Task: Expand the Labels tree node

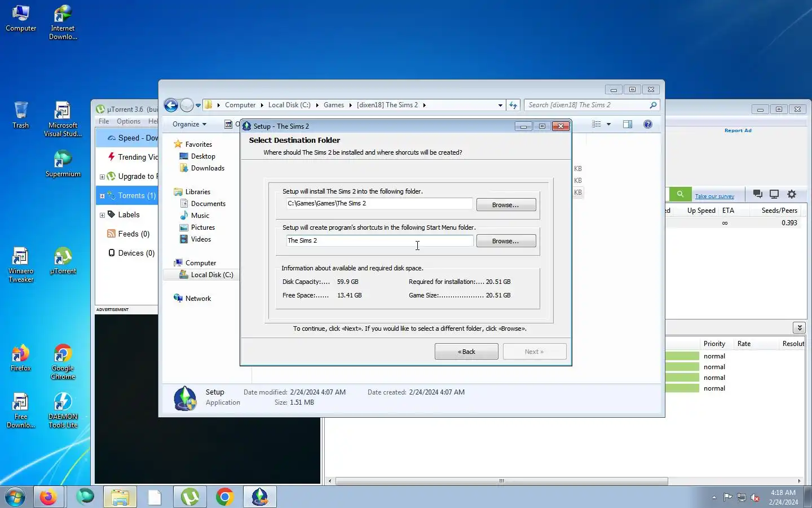Action: click(102, 215)
